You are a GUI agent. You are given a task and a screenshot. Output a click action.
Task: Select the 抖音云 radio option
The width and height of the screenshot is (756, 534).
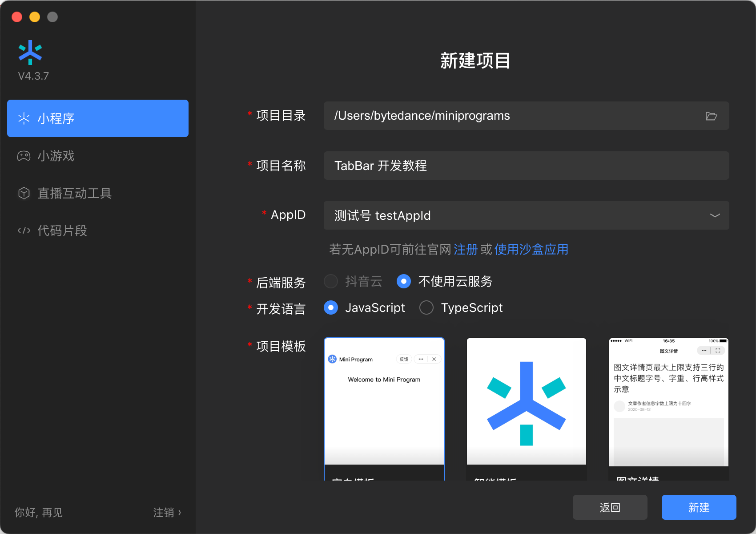click(331, 281)
